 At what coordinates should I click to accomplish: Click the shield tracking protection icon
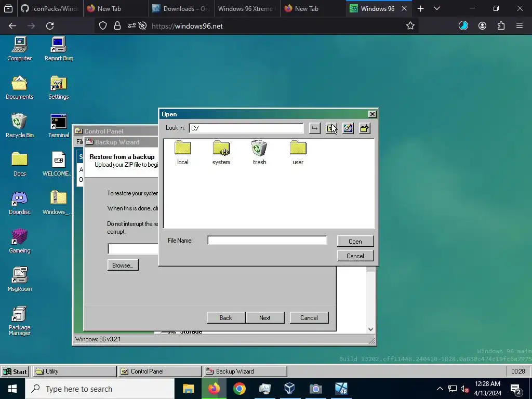103,26
